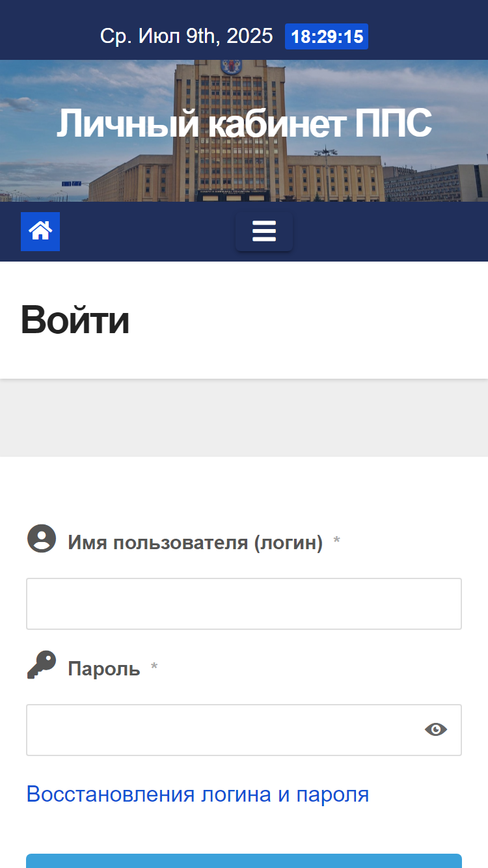The height and width of the screenshot is (868, 488).
Task: Click the 18:29:15 clock badge
Action: coord(327,36)
